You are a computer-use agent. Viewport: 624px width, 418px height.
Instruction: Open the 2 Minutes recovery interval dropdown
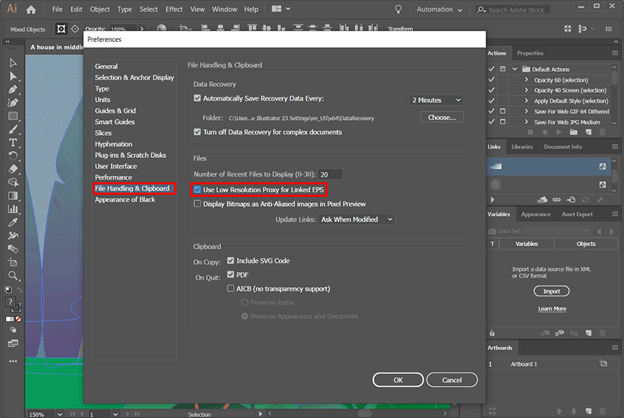(436, 100)
